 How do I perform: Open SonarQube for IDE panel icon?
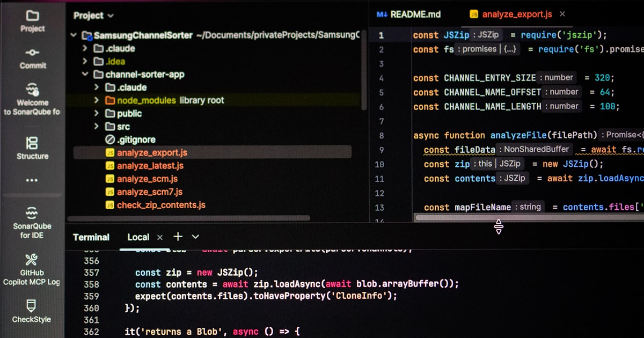tap(32, 212)
